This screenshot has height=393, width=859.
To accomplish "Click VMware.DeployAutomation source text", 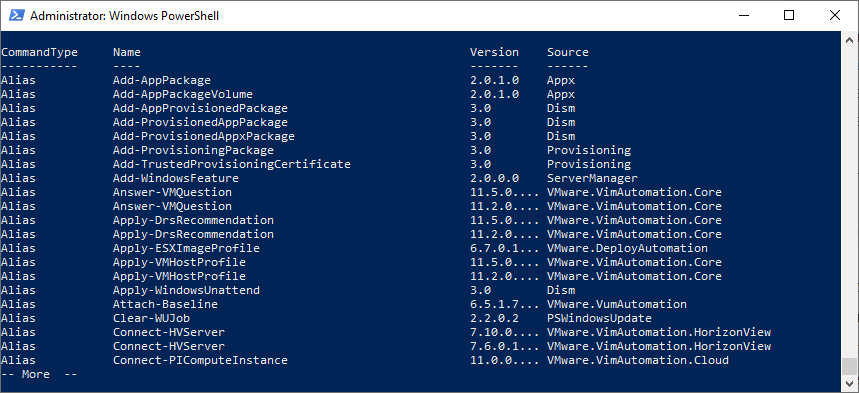I will point(627,248).
